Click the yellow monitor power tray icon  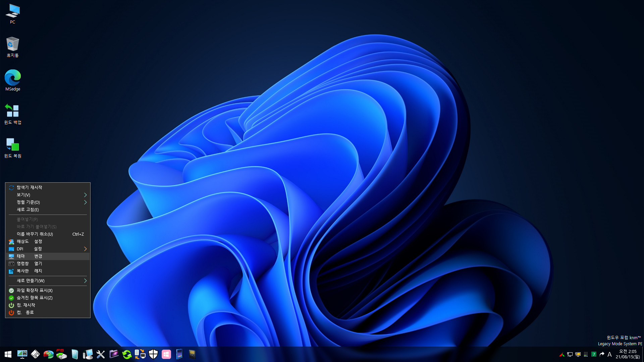click(x=578, y=354)
